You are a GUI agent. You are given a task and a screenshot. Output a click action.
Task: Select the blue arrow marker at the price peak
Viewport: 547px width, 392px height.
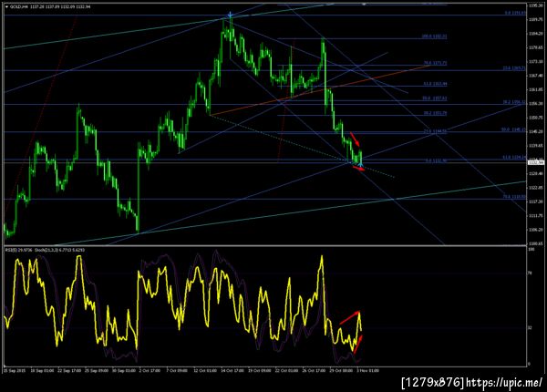[x=230, y=15]
